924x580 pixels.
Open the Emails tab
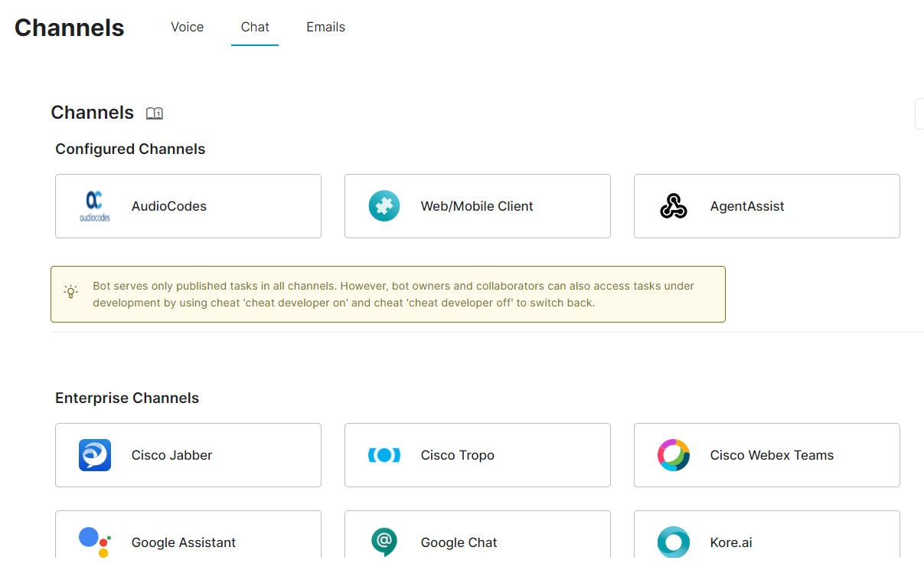pos(326,27)
